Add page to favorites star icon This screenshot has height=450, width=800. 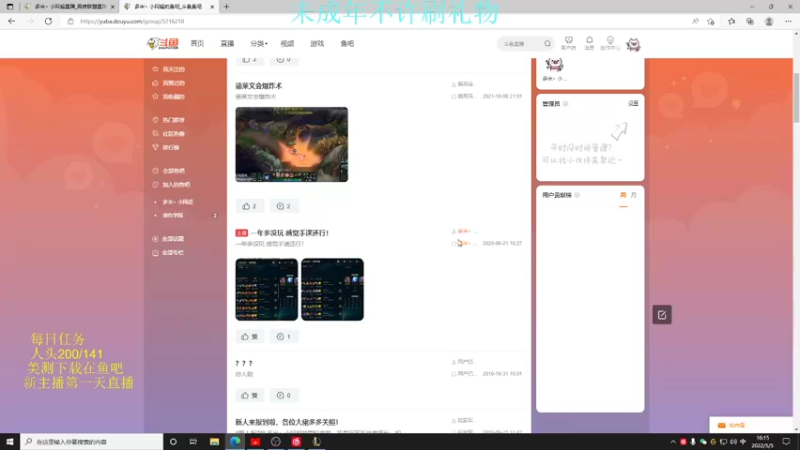711,21
